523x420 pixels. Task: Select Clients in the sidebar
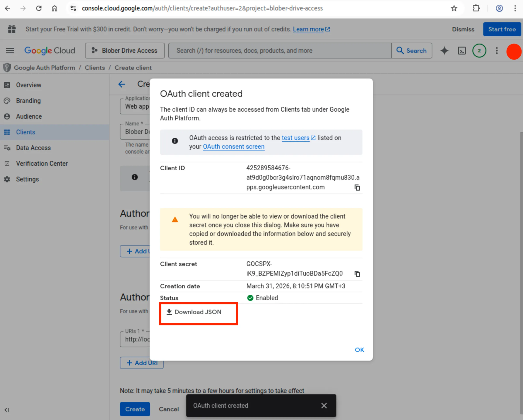[26, 132]
